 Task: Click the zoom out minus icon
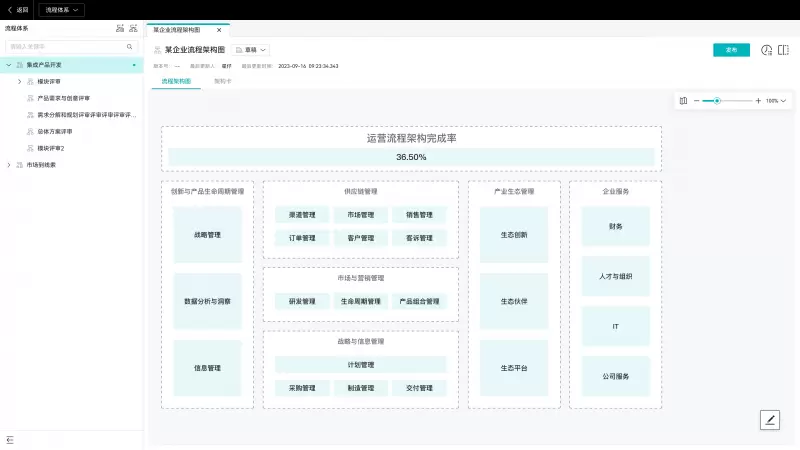pos(696,101)
